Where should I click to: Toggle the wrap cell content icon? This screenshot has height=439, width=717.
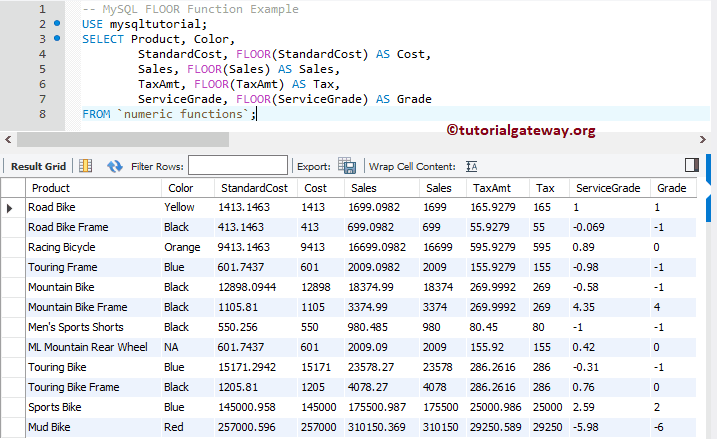click(x=472, y=166)
